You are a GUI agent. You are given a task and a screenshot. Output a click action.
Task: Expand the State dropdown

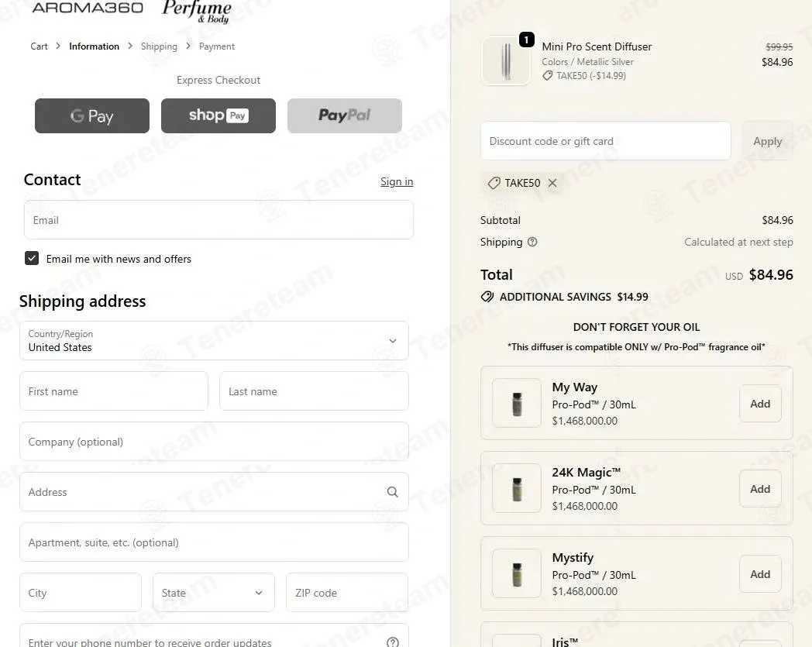[x=214, y=592]
